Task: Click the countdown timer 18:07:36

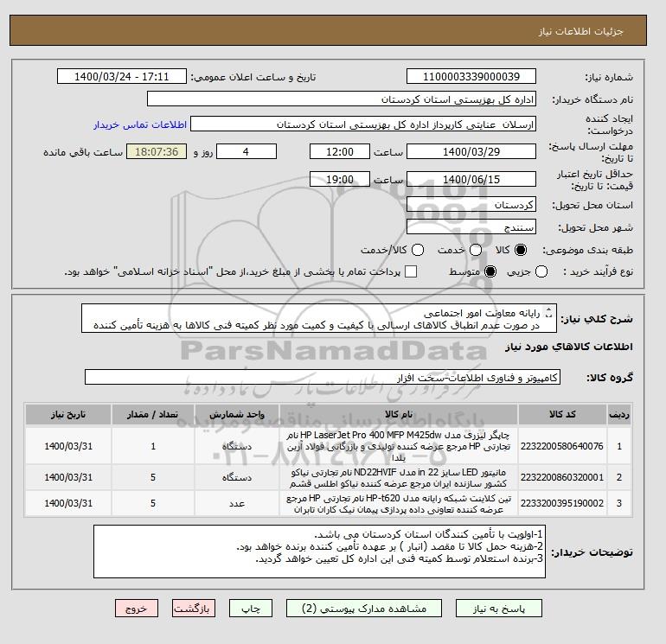Action: [157, 151]
